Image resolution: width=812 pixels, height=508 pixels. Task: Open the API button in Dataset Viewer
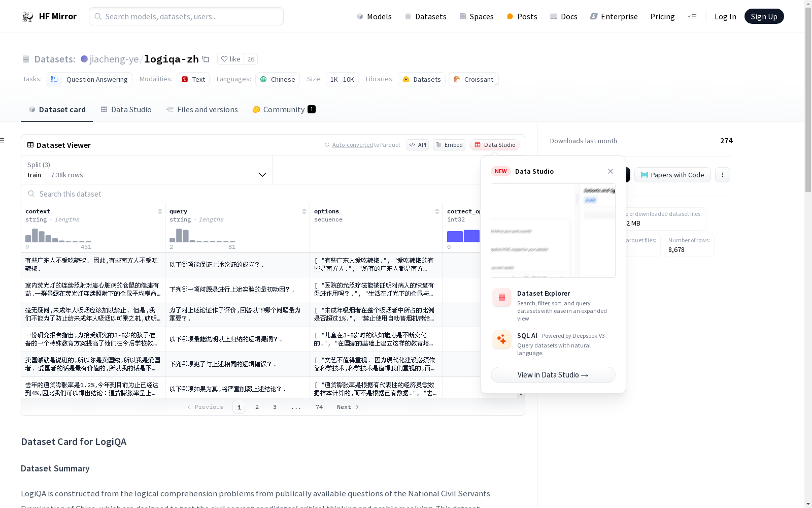pos(418,145)
